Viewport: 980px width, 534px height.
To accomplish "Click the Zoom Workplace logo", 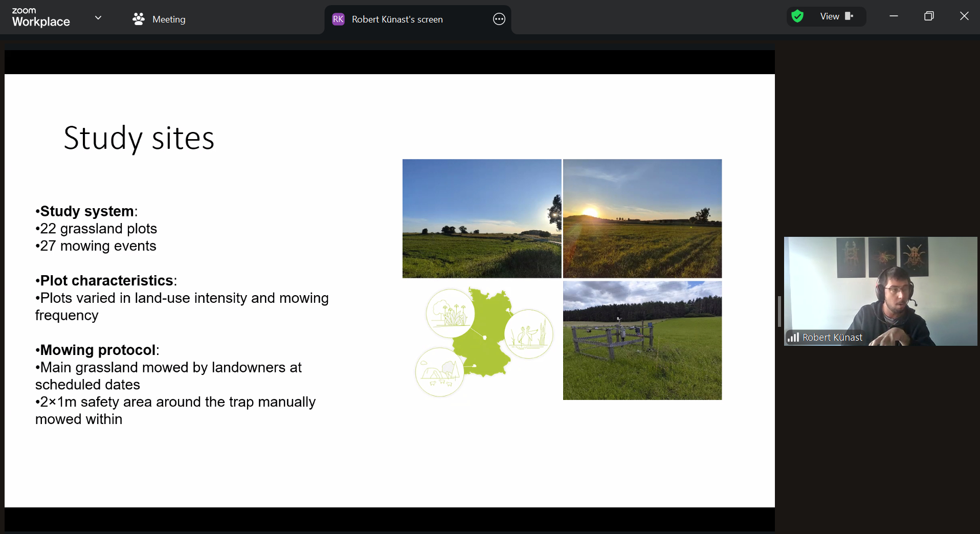I will click(x=41, y=17).
